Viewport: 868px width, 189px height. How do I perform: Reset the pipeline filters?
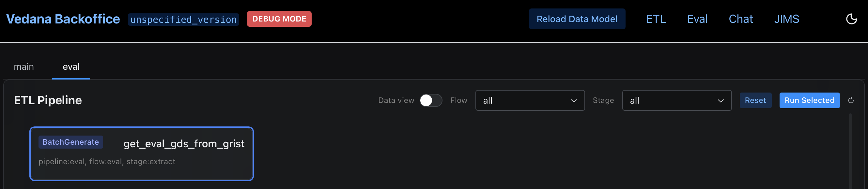click(x=755, y=100)
